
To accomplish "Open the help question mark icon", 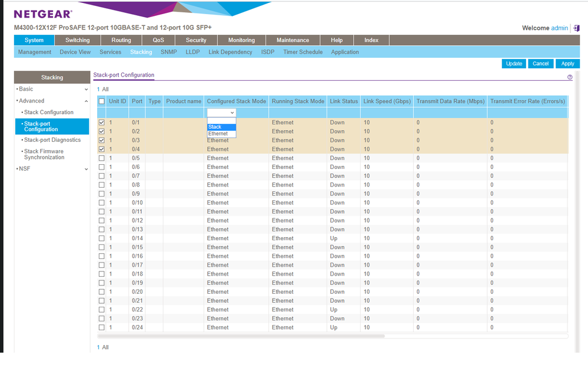I will point(570,77).
